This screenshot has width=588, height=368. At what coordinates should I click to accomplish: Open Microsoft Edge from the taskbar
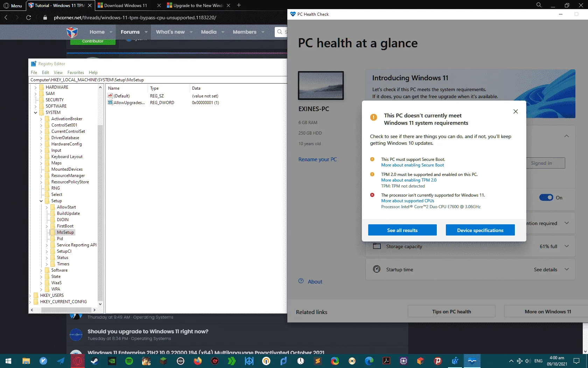coord(369,361)
